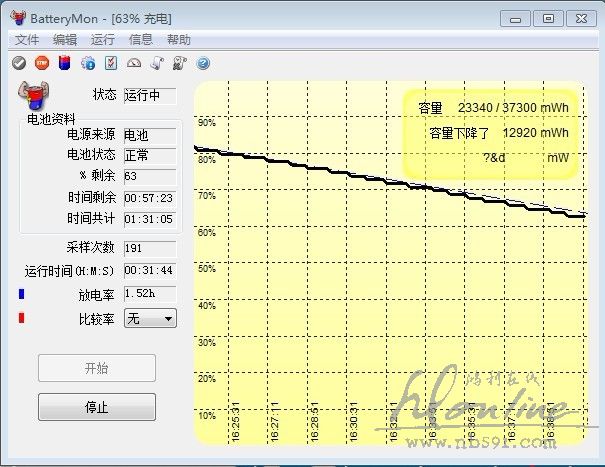The width and height of the screenshot is (605, 467).
Task: Click the 50% axis label on graph
Action: point(207,269)
